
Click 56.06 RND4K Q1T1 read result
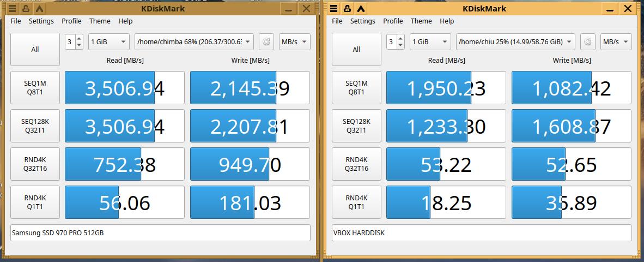click(125, 203)
